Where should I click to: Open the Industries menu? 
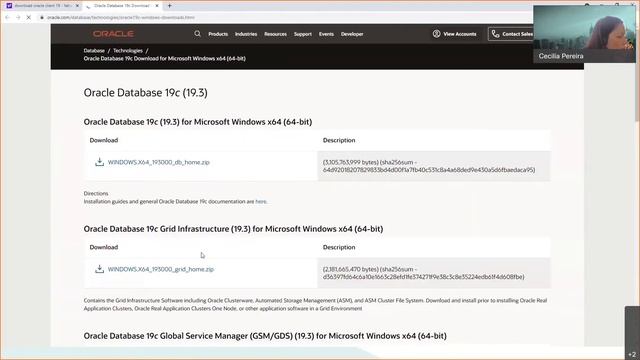point(246,34)
